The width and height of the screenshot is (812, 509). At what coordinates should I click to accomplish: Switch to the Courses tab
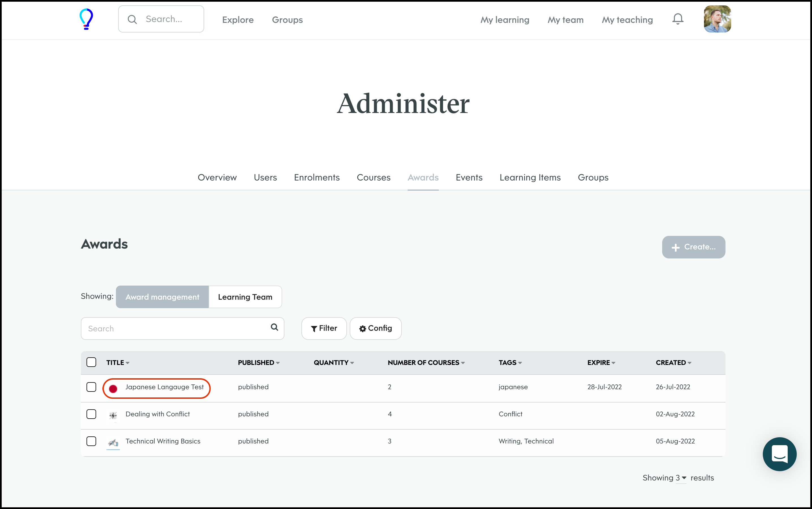click(x=373, y=177)
